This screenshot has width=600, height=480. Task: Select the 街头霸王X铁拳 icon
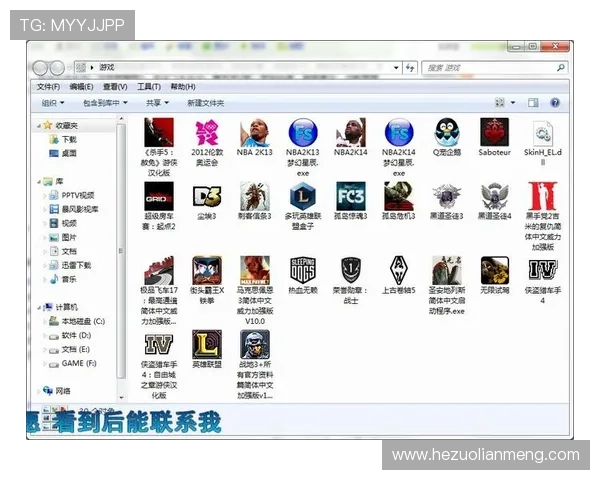click(x=207, y=271)
